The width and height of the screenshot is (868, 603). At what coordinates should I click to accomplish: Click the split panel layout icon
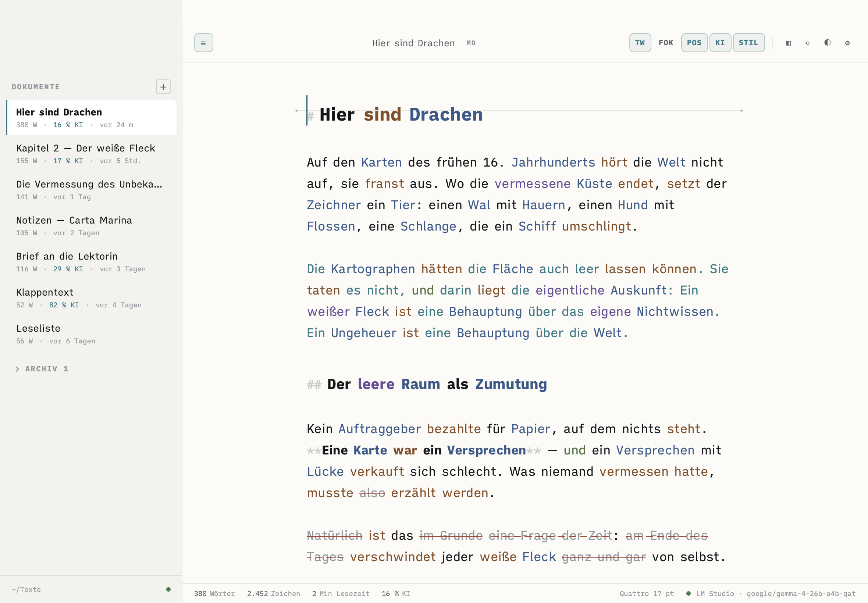pos(788,43)
